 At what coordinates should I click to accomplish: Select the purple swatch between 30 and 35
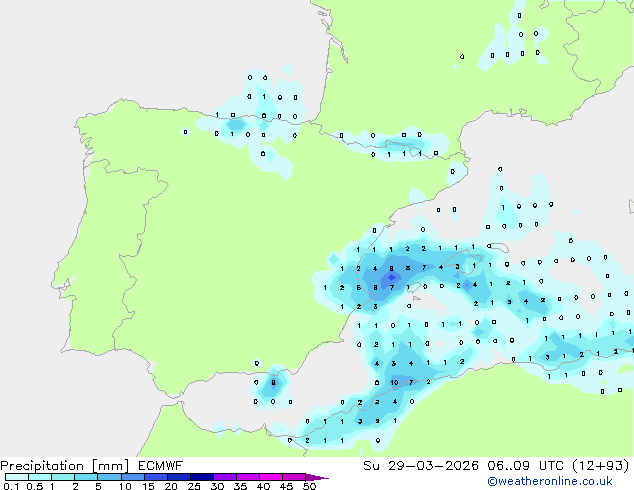click(225, 477)
